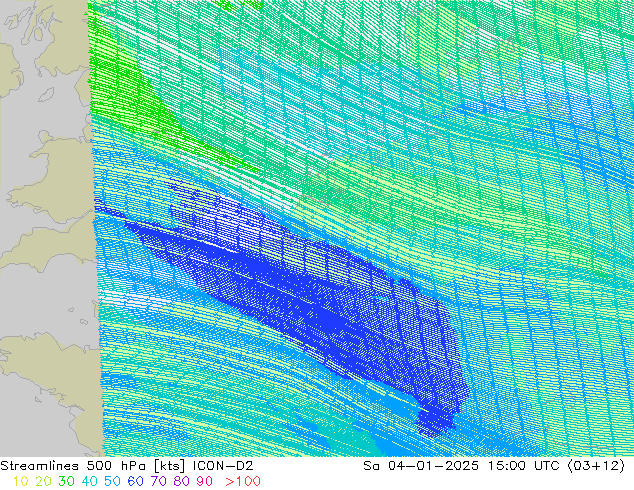
Task: Click the '60' knots legend value
Action: (x=135, y=481)
